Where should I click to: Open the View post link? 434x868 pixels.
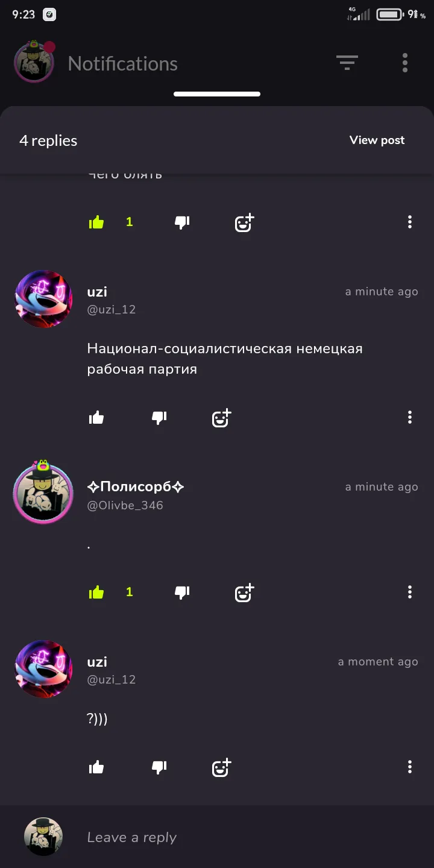377,140
